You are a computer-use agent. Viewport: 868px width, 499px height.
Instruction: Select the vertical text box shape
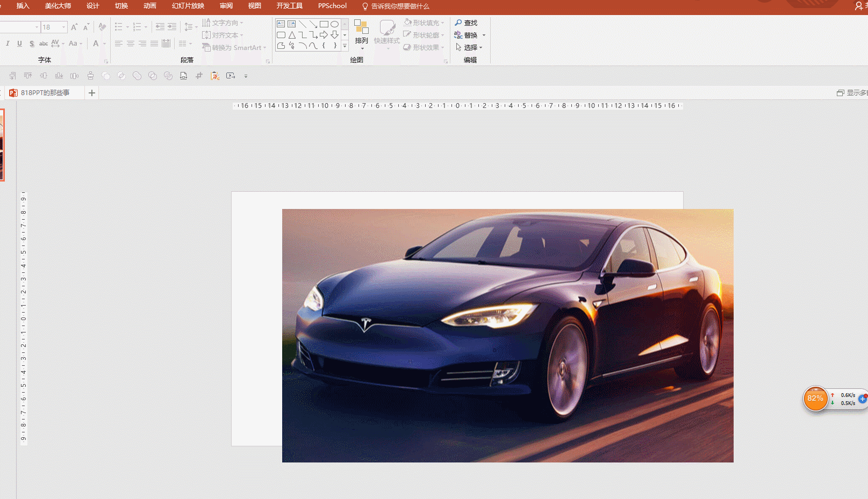[x=292, y=24]
